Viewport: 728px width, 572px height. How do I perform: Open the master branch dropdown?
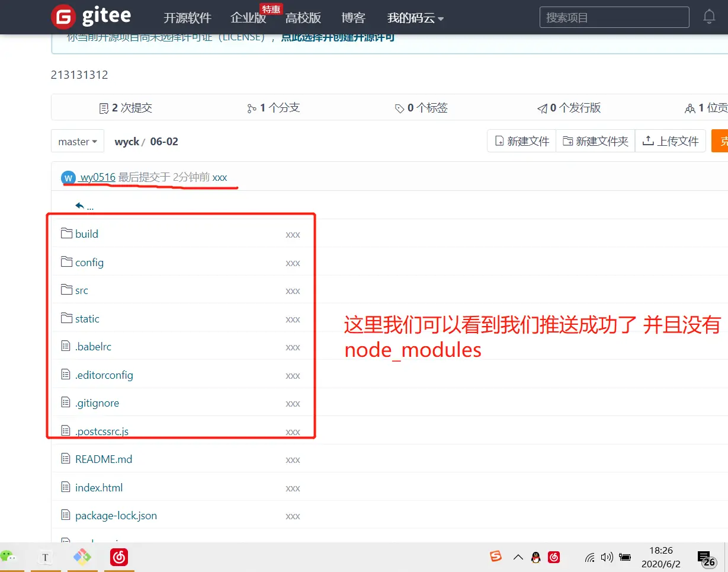78,141
